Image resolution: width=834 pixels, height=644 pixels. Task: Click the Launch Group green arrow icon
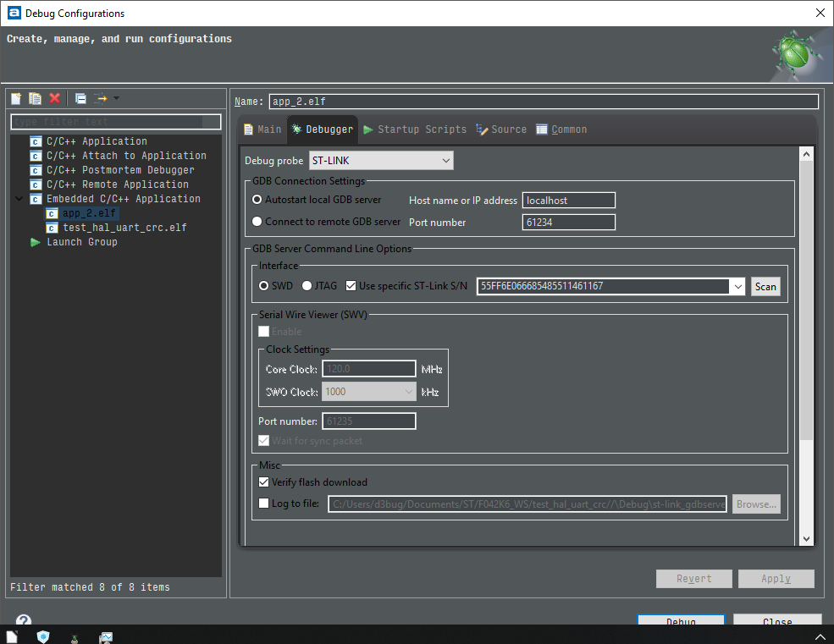(x=36, y=243)
